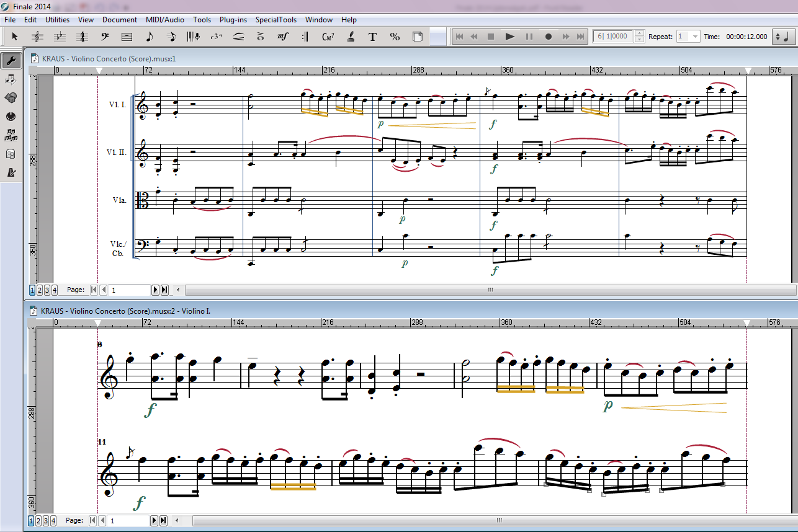Stop playback

click(491, 37)
